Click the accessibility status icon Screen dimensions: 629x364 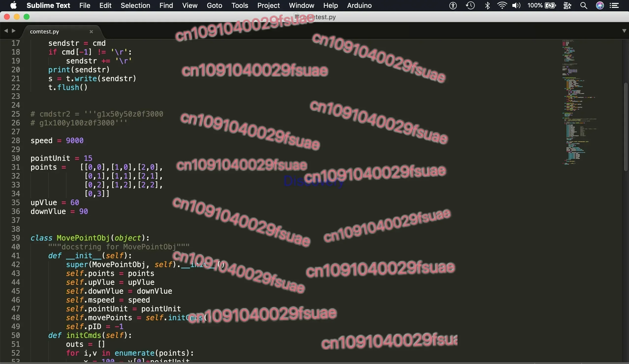click(x=453, y=5)
